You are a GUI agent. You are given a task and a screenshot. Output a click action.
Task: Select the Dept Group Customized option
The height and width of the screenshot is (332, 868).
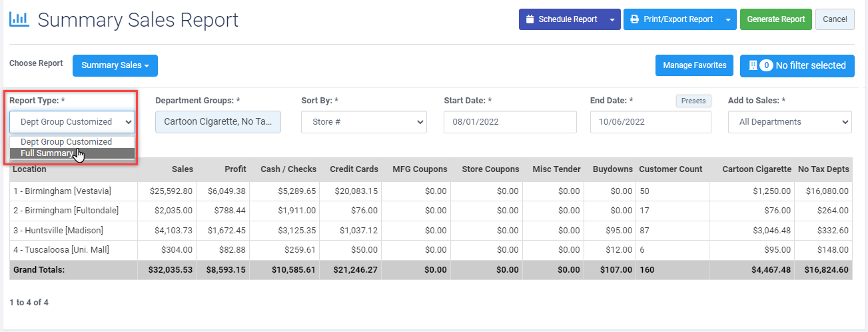[73, 142]
